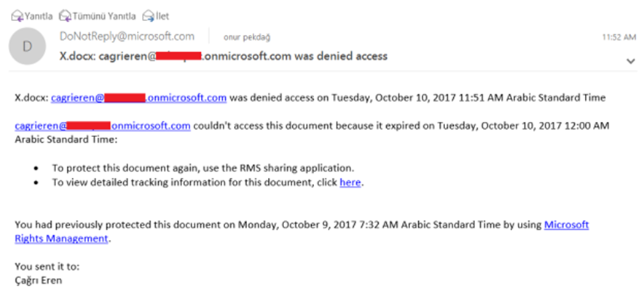Open the sender DoNotReply@microsoft.com contact

[x=127, y=36]
